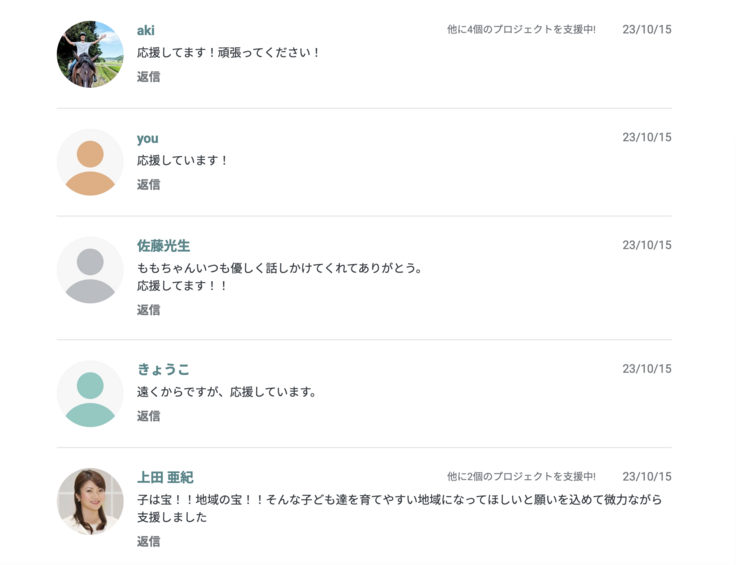Click 佐藤光生's gray default avatar icon
Viewport: 736px width, 565px height.
(90, 270)
